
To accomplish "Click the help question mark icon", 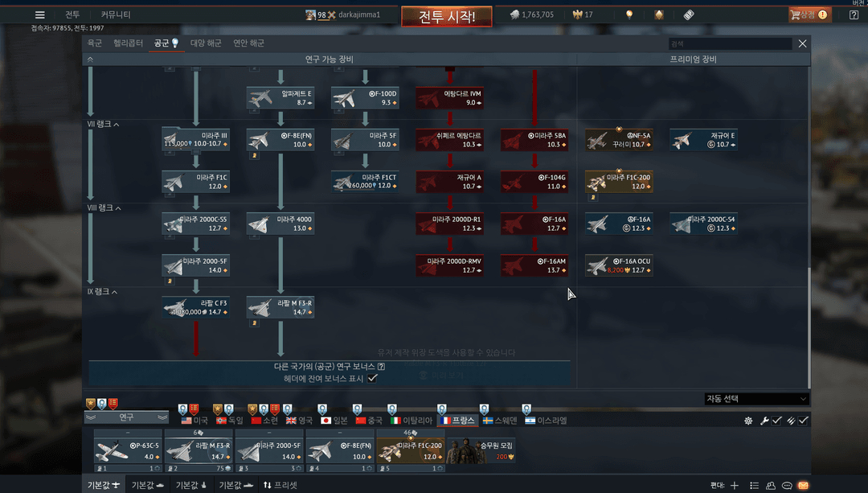I will 381,366.
